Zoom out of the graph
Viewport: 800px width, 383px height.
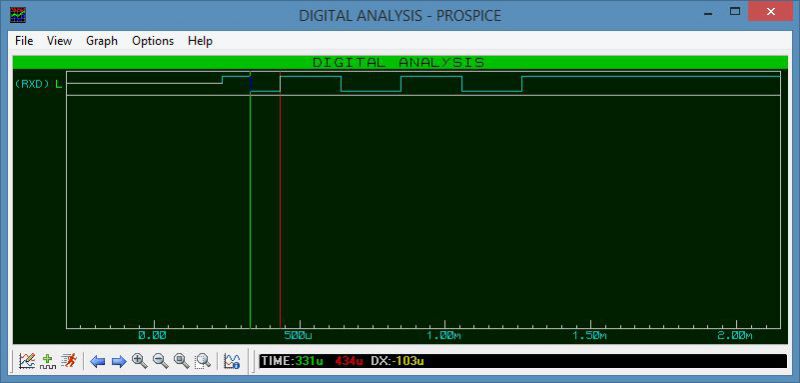pos(161,361)
